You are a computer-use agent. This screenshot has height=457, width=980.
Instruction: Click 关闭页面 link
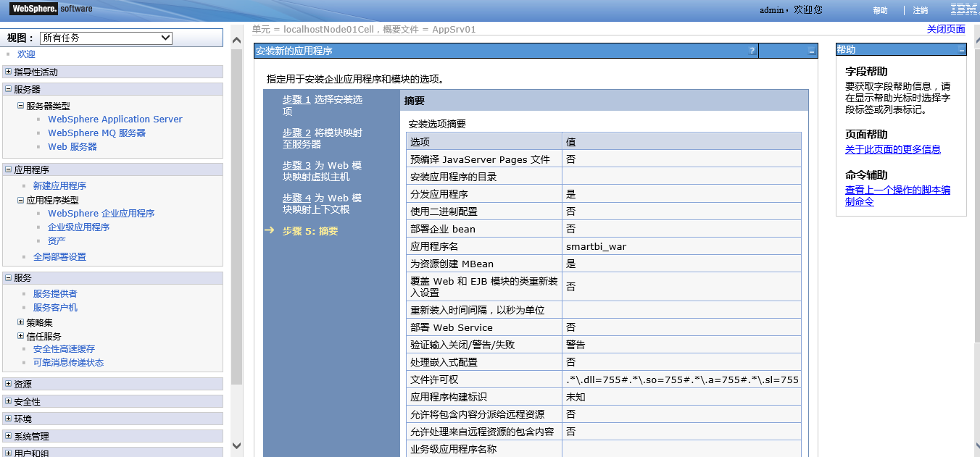tap(946, 30)
